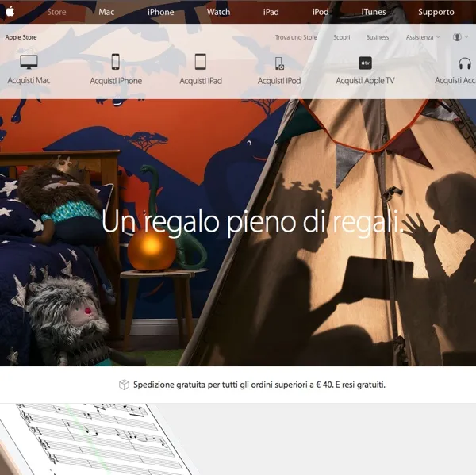Open iPod in the top navigation
The image size is (476, 475).
pyautogui.click(x=321, y=12)
